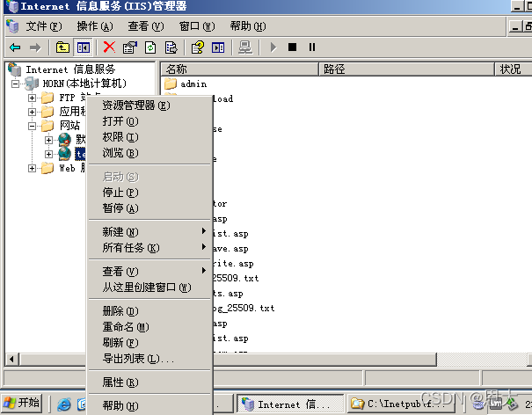Click the Stop item square button
Image resolution: width=532 pixels, height=415 pixels.
[292, 47]
